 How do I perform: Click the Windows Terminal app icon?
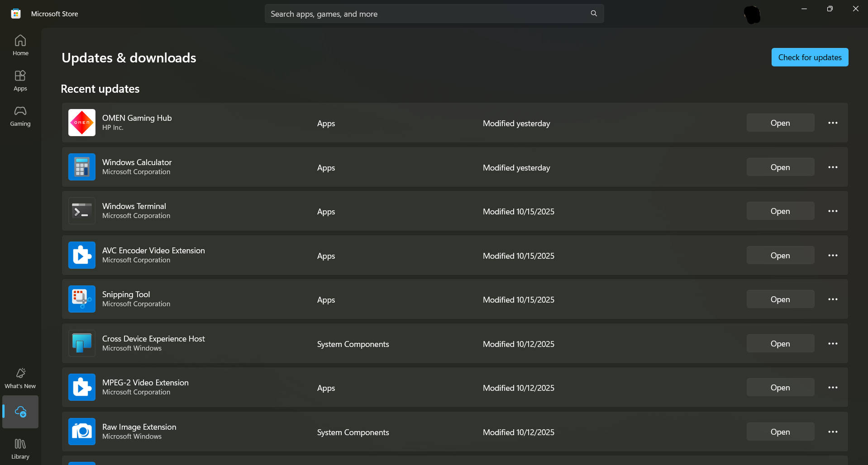pyautogui.click(x=82, y=211)
